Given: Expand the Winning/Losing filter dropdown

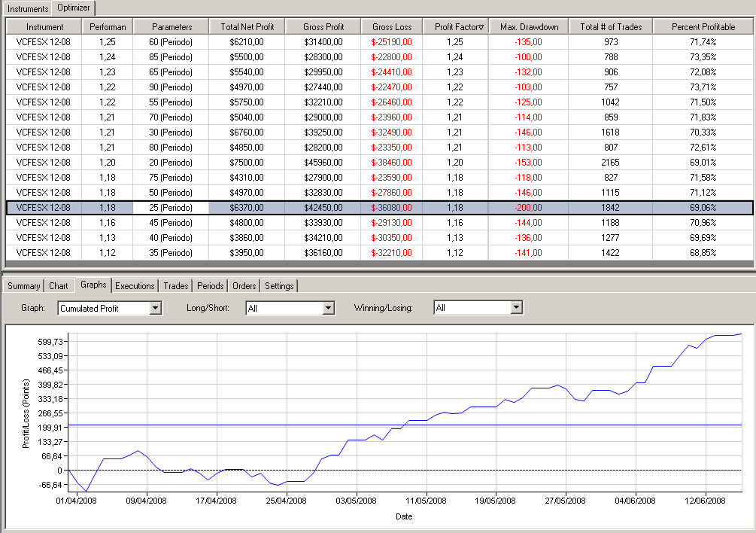Looking at the screenshot, I should 516,308.
